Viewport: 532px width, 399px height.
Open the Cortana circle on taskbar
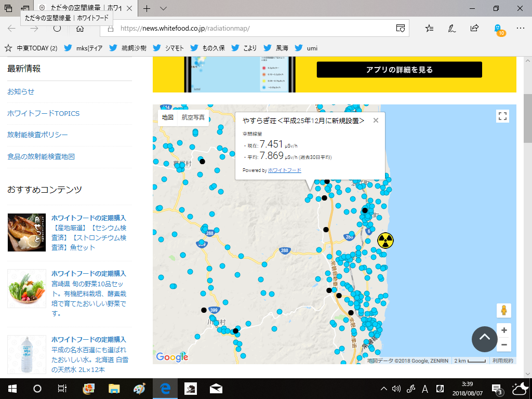coord(37,389)
